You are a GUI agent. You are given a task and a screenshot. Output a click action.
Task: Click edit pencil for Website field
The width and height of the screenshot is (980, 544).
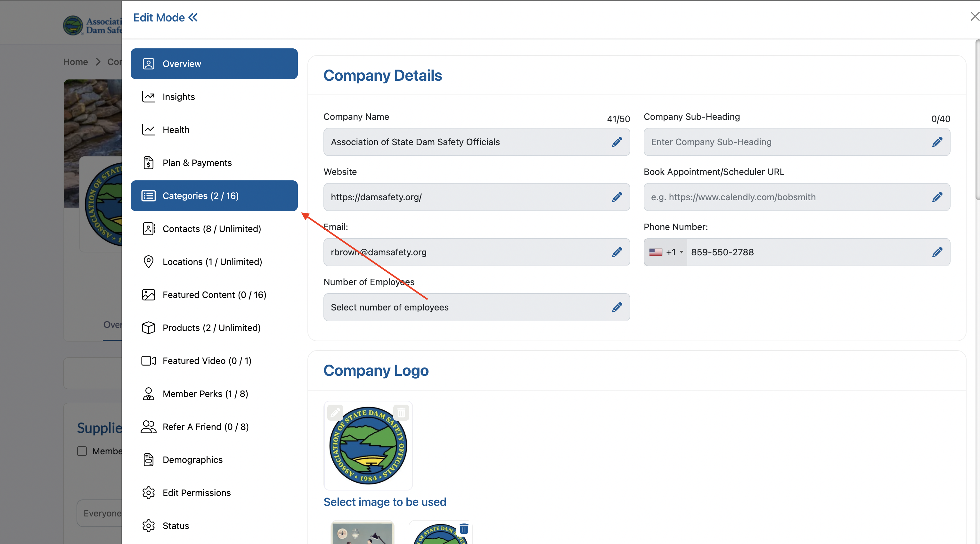click(617, 197)
